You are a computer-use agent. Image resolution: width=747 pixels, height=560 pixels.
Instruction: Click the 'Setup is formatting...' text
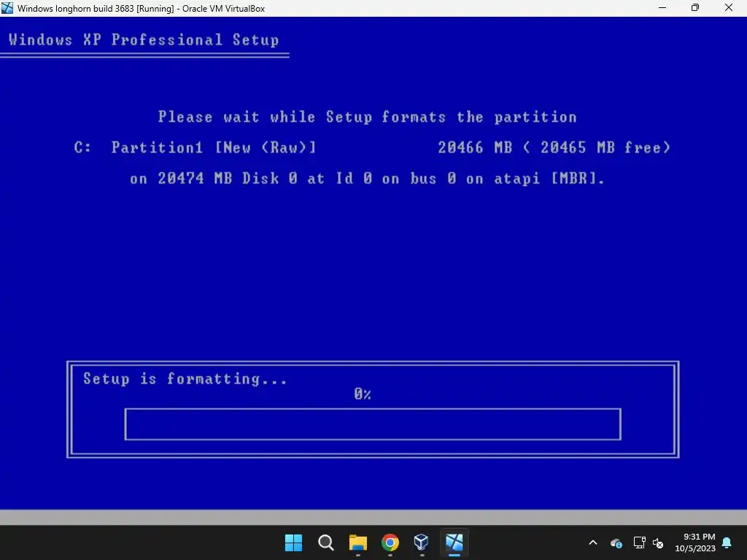pos(185,379)
